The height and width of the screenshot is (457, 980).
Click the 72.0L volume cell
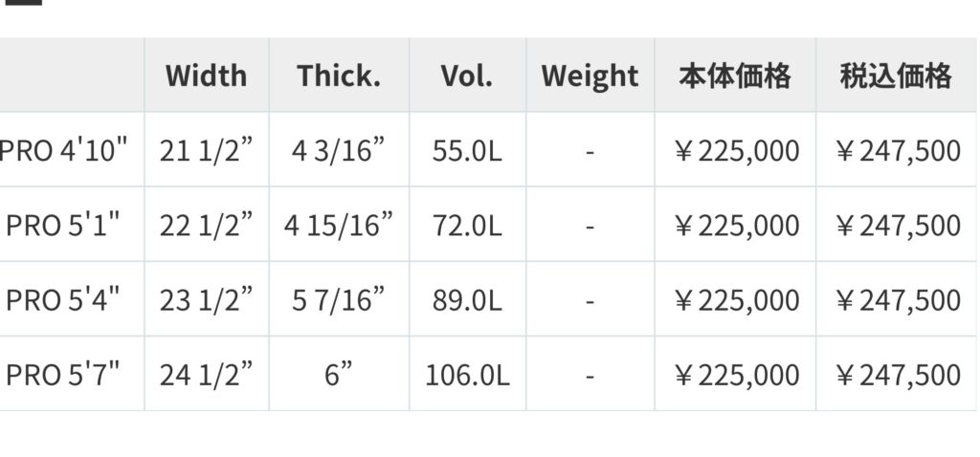click(x=467, y=226)
